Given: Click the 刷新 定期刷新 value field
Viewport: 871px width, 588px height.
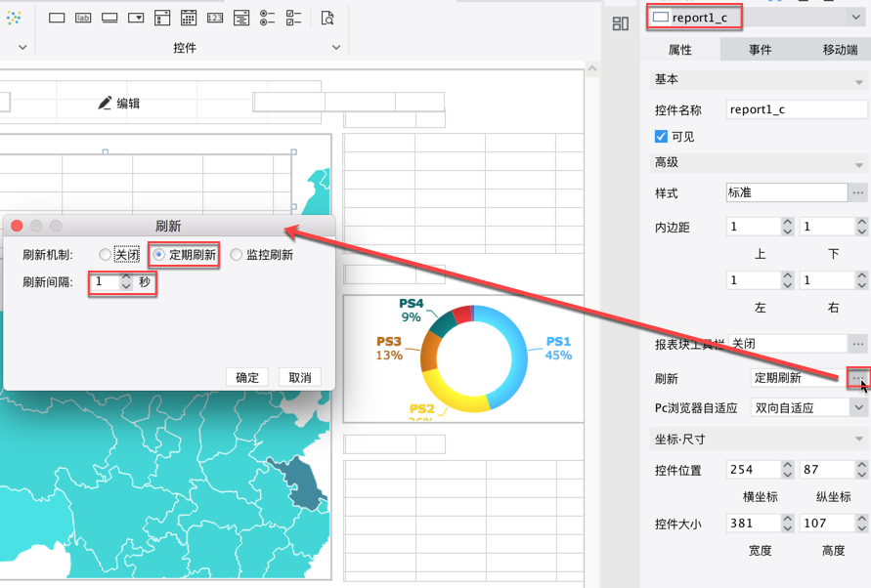Looking at the screenshot, I should 799,378.
